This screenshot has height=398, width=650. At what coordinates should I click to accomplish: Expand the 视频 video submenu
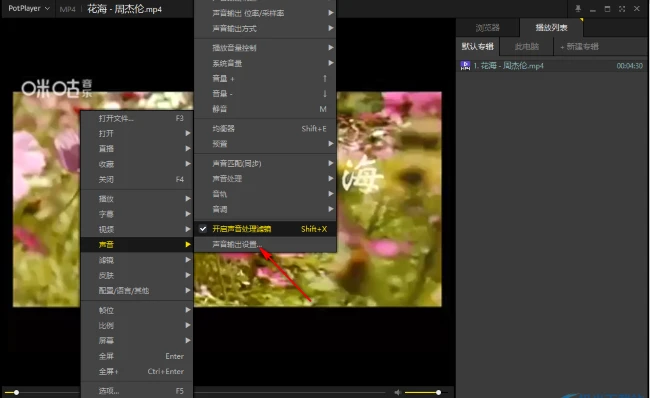137,229
